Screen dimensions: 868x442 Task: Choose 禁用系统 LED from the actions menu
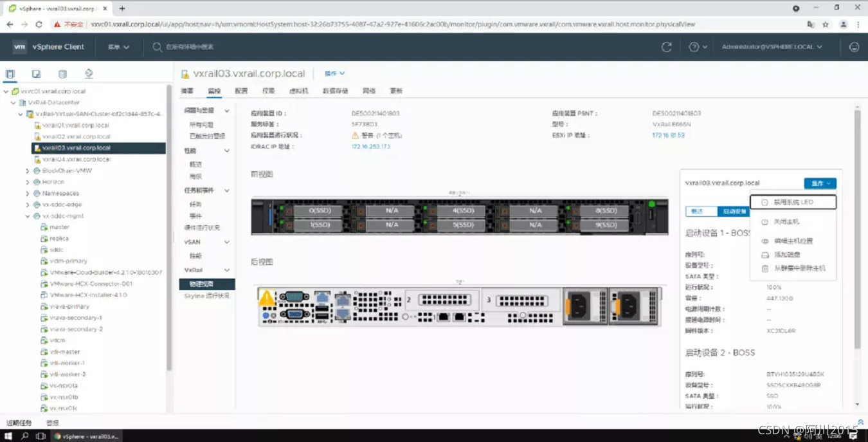pos(793,202)
